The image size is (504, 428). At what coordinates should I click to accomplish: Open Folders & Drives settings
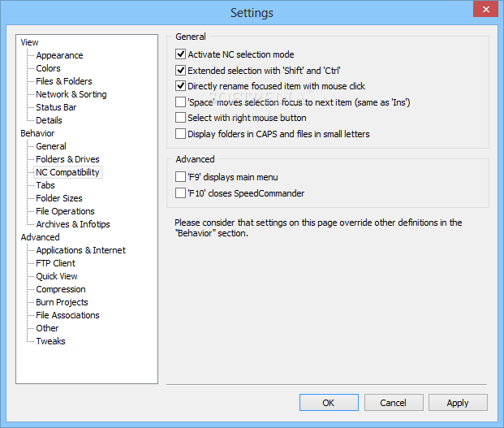point(67,159)
